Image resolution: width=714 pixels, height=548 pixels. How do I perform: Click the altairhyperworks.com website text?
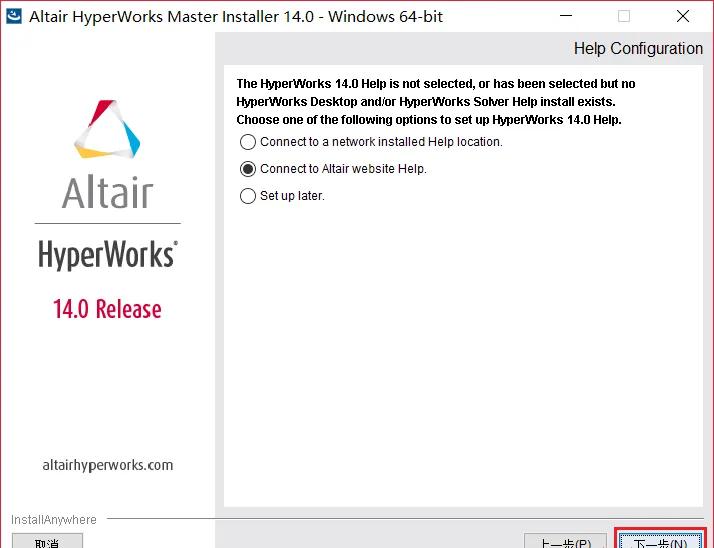coord(108,465)
